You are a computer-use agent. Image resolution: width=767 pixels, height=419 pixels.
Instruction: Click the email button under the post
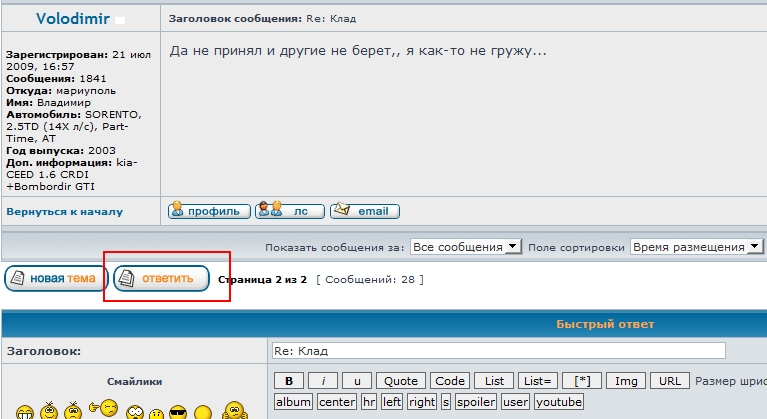click(365, 211)
